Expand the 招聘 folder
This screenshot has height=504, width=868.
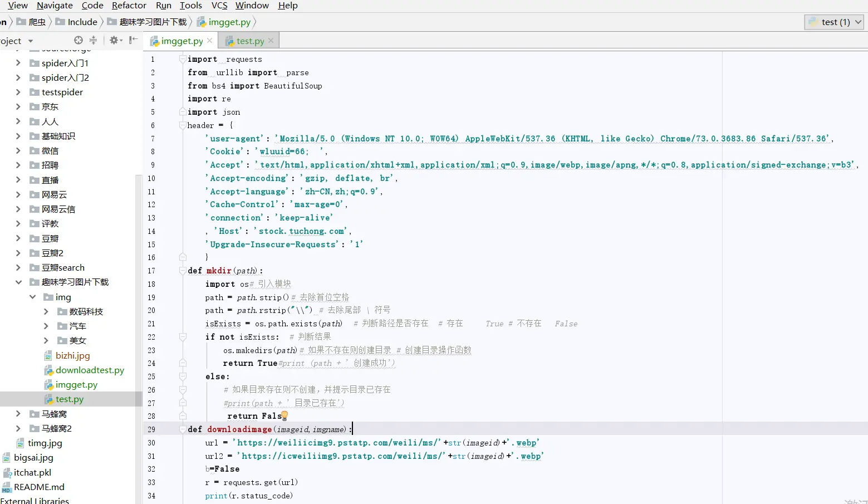click(x=18, y=165)
